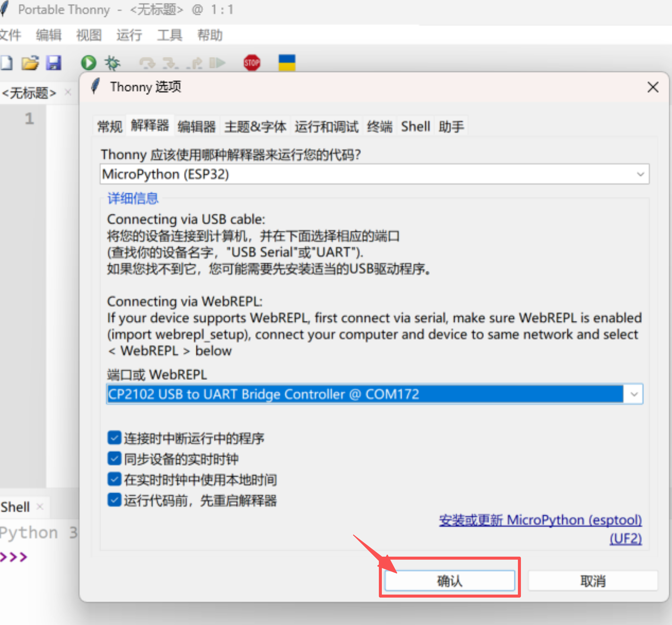Switch to the 编辑器 tab
This screenshot has width=672, height=625.
tap(197, 127)
